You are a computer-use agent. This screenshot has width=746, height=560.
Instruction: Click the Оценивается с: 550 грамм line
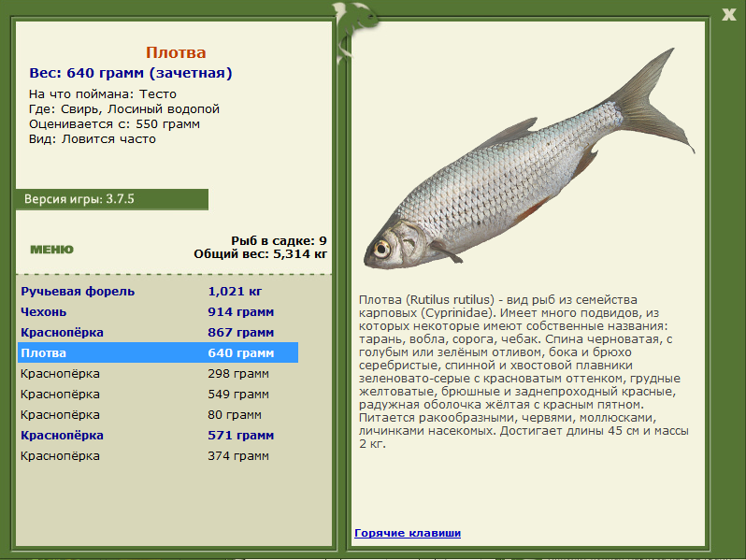[x=114, y=124]
